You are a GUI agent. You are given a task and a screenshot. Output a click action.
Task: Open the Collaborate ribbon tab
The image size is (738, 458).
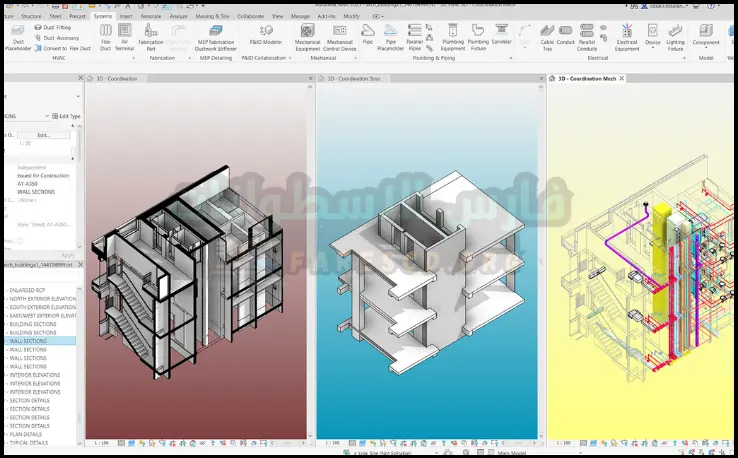251,17
